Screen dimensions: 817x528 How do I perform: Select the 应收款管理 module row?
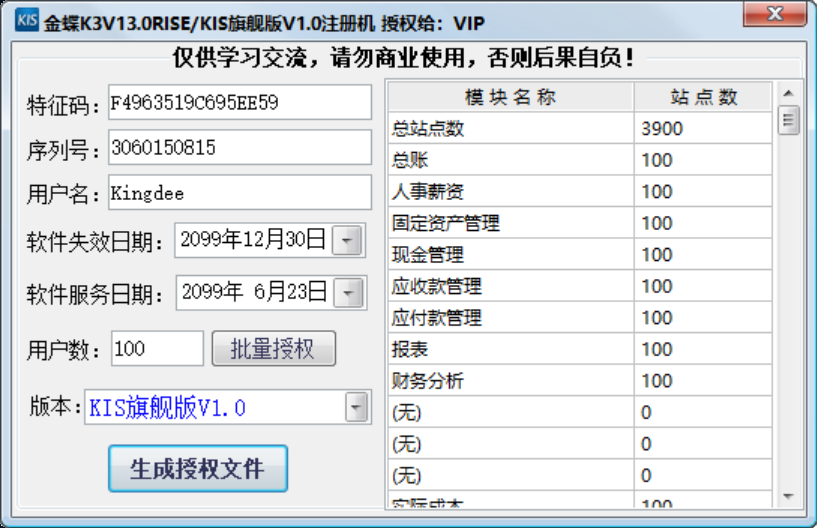(x=579, y=286)
